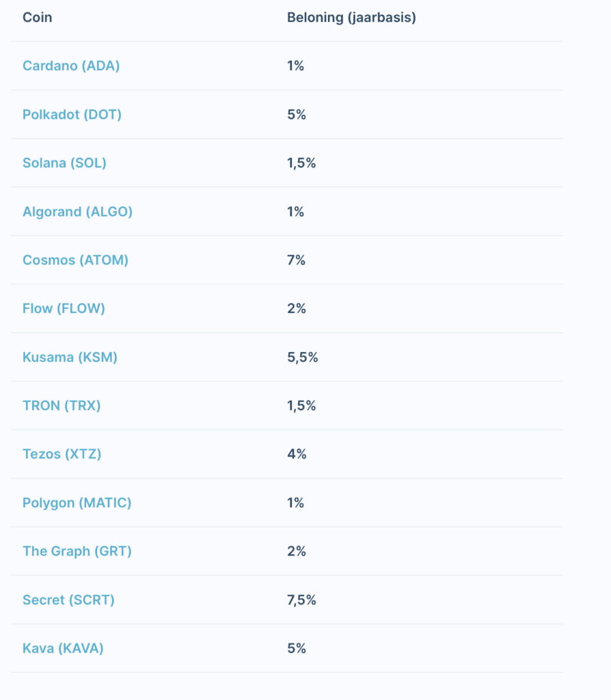The width and height of the screenshot is (611, 700).
Task: Open the Solana (SOL) coin page
Action: [x=64, y=163]
